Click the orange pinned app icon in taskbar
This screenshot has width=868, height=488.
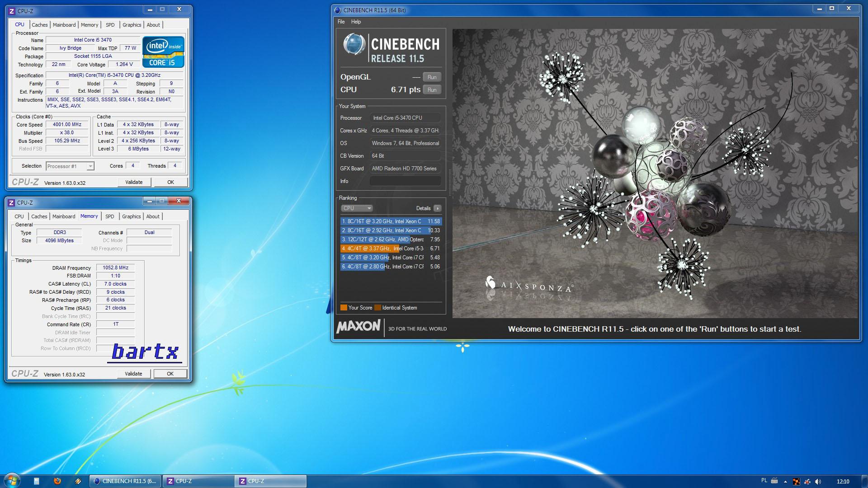coord(78,481)
